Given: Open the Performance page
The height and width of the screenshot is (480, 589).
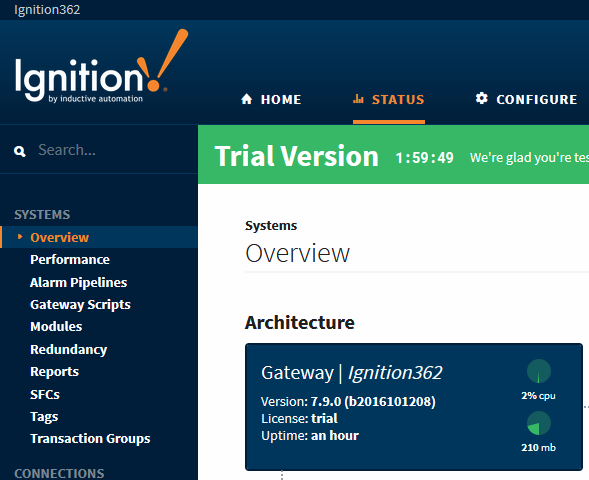Looking at the screenshot, I should [70, 260].
